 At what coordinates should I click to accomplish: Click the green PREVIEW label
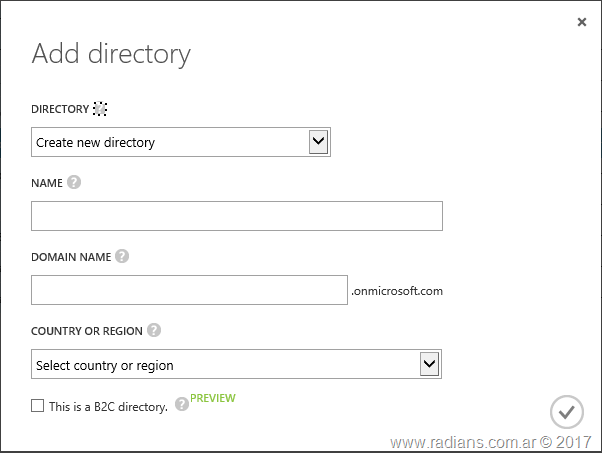click(213, 398)
